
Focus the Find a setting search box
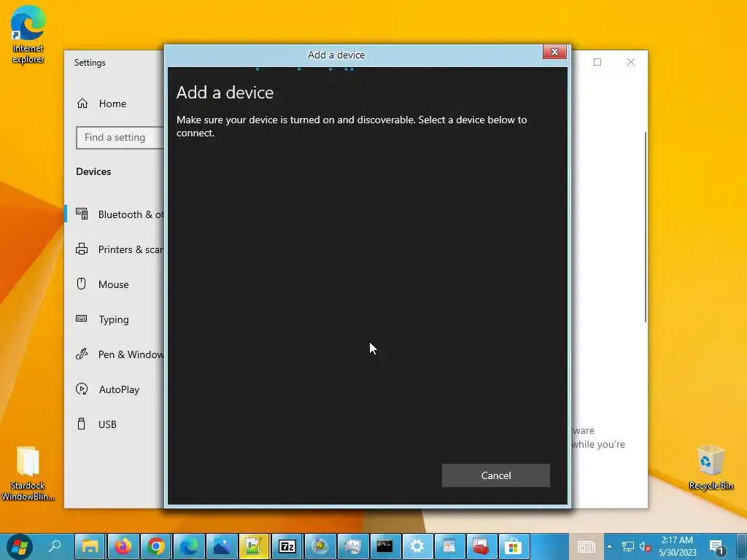click(120, 138)
